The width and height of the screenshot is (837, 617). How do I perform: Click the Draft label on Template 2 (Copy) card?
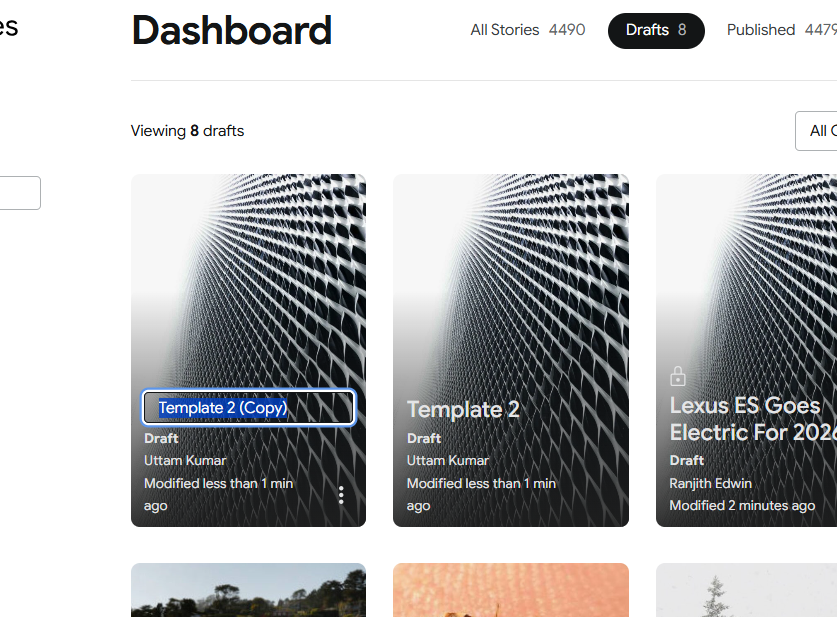click(x=161, y=438)
